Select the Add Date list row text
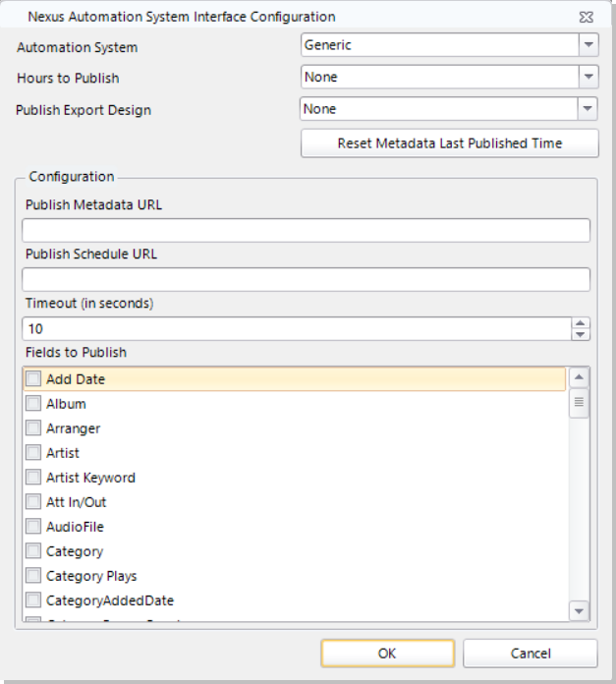The height and width of the screenshot is (684, 616). tap(76, 379)
